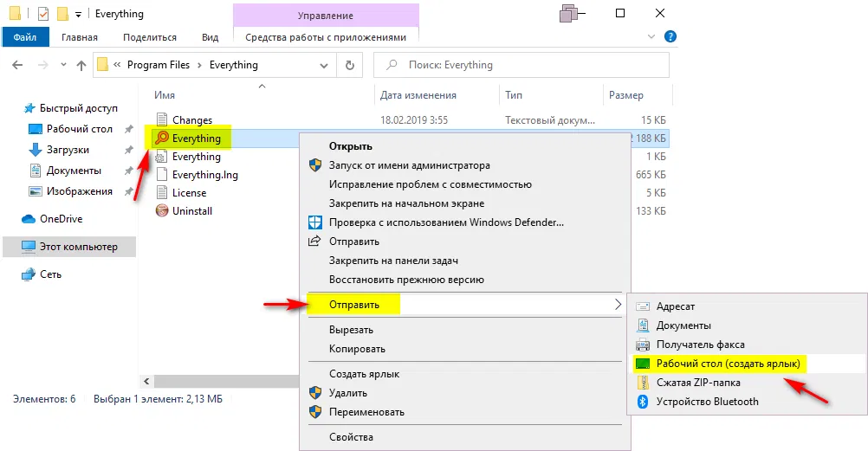The image size is (868, 451).
Task: Select Рабочий стол in quick access
Action: coord(79,129)
